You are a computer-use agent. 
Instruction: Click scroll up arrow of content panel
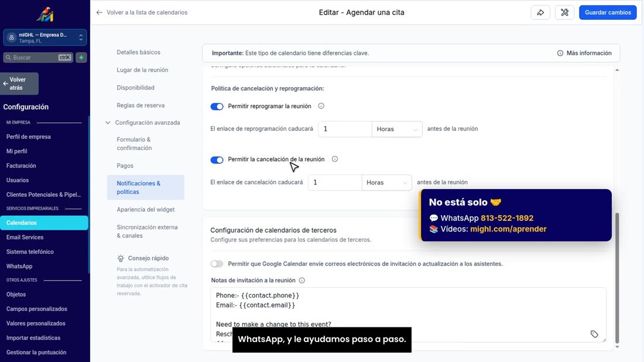pyautogui.click(x=617, y=70)
